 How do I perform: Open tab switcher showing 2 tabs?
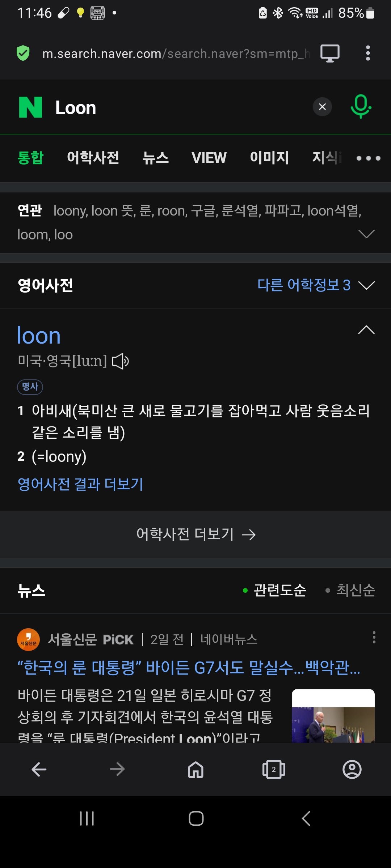click(x=274, y=769)
